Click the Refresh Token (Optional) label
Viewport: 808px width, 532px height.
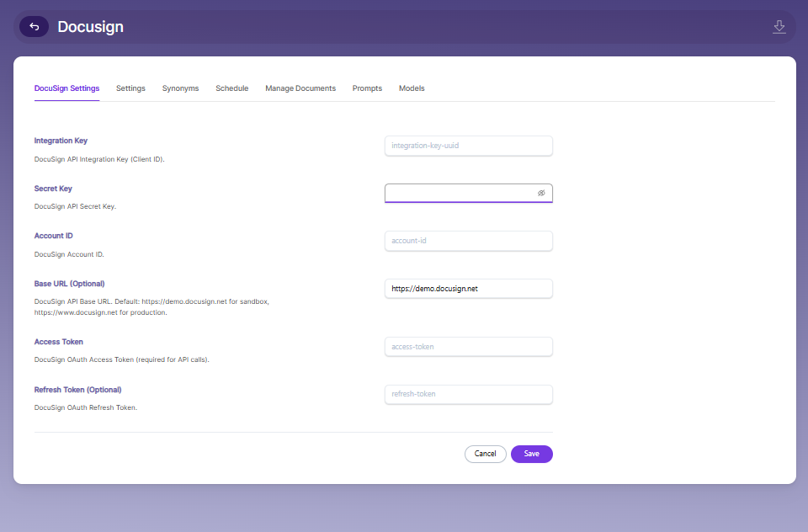point(77,390)
